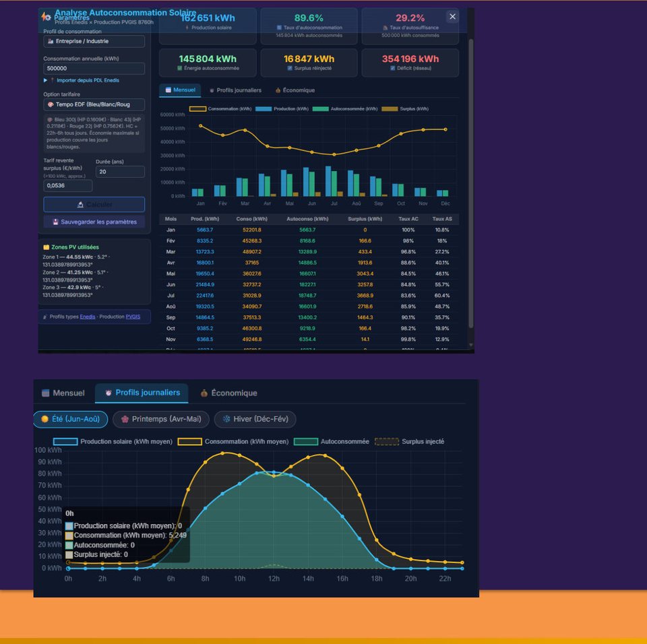This screenshot has width=647, height=644.
Task: Click the flower icon on the Printemps pill
Action: point(125,419)
